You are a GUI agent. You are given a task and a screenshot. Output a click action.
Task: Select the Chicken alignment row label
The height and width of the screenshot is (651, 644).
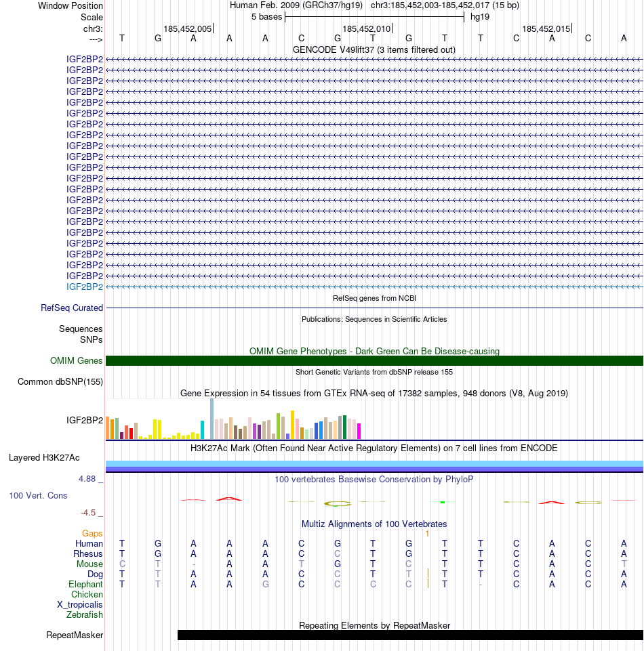87,595
